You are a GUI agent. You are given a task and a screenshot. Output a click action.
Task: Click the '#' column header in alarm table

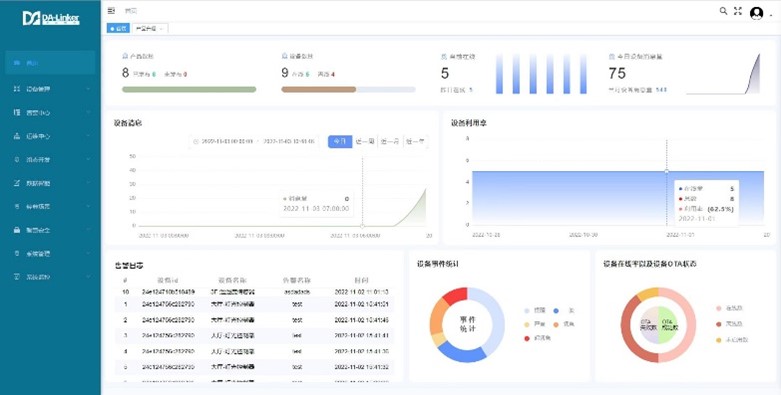pos(125,280)
